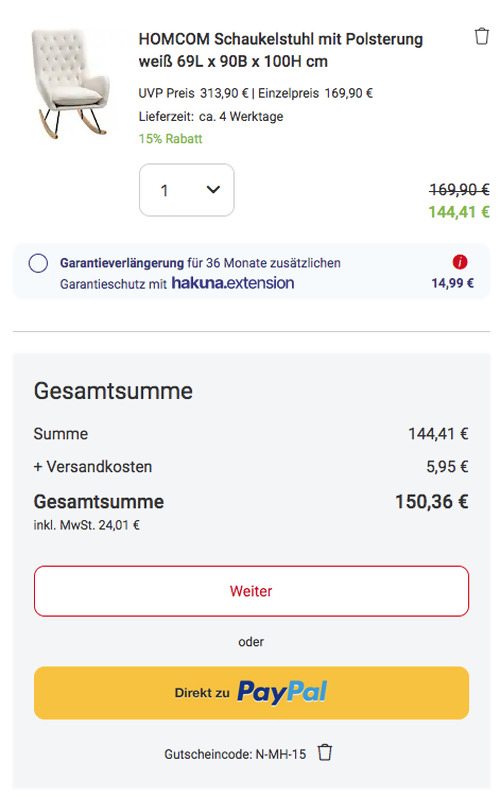Click the Gesamtsumme total 150,36 €
This screenshot has height=797, width=500.
(431, 502)
